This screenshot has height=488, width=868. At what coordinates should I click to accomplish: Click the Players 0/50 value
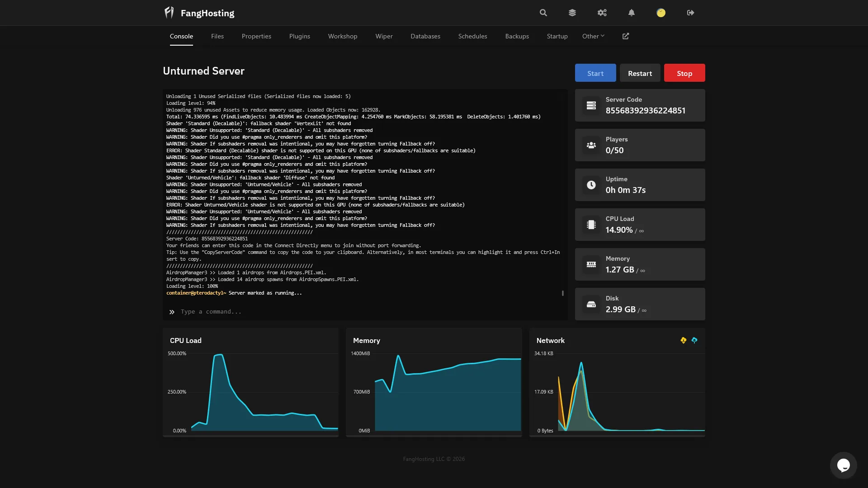[x=614, y=150]
